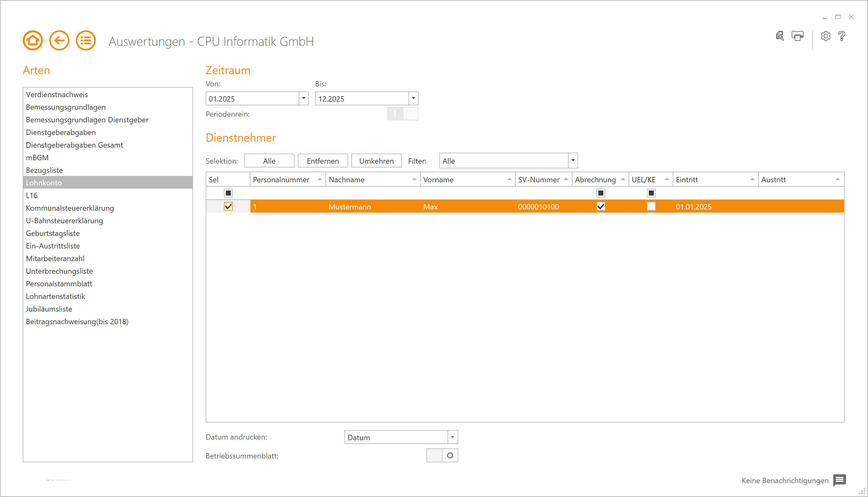Toggle the Periodenrein switch
Image resolution: width=868 pixels, height=497 pixels.
click(403, 114)
